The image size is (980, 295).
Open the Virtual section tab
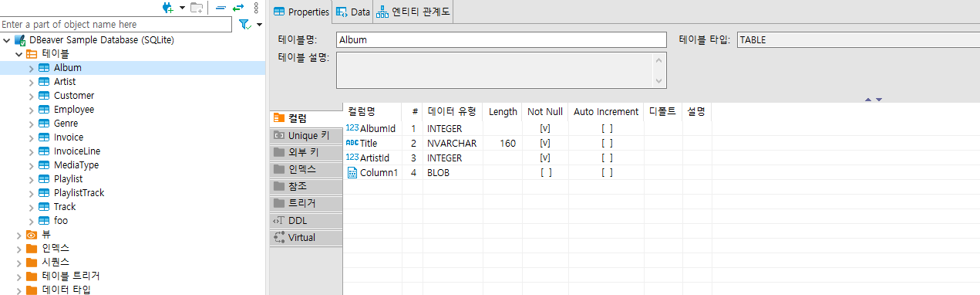(305, 237)
